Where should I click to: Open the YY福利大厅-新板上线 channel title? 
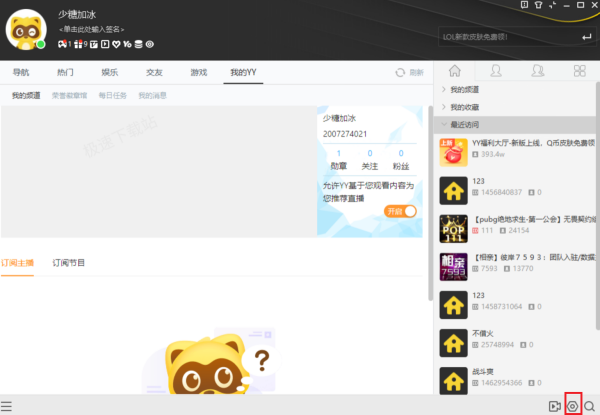pyautogui.click(x=534, y=143)
